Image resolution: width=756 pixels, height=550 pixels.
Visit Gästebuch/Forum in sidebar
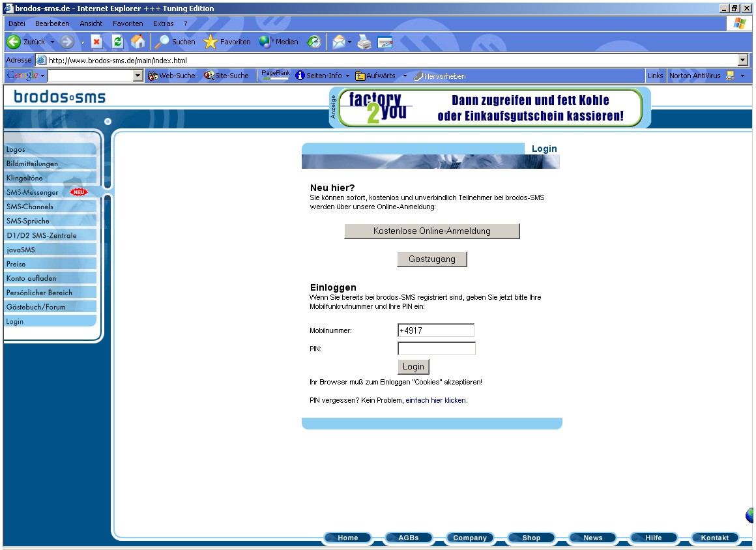coord(50,307)
